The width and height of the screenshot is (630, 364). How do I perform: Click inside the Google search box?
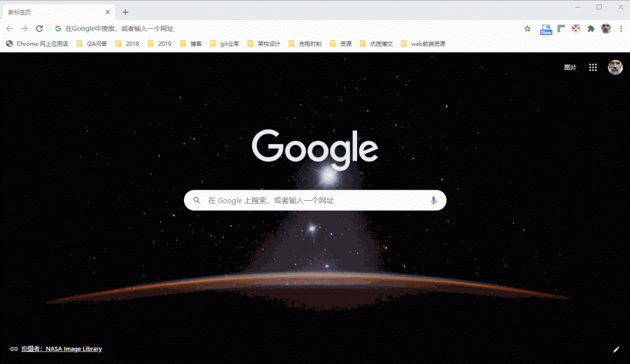(302, 200)
